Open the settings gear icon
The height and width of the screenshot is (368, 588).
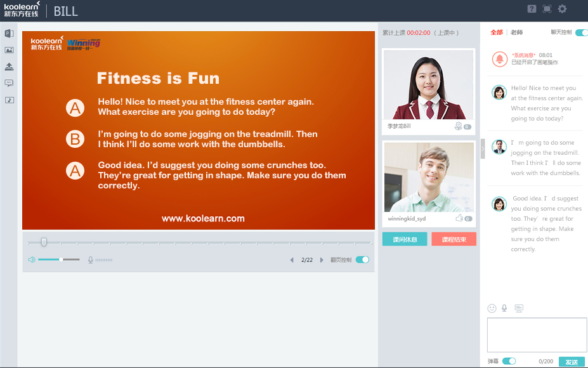[562, 9]
